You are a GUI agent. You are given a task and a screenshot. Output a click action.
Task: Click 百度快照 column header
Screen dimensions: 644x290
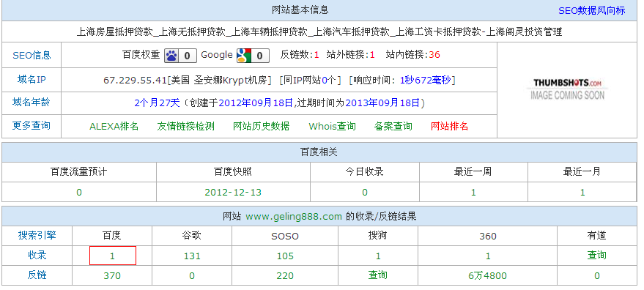[x=233, y=171]
